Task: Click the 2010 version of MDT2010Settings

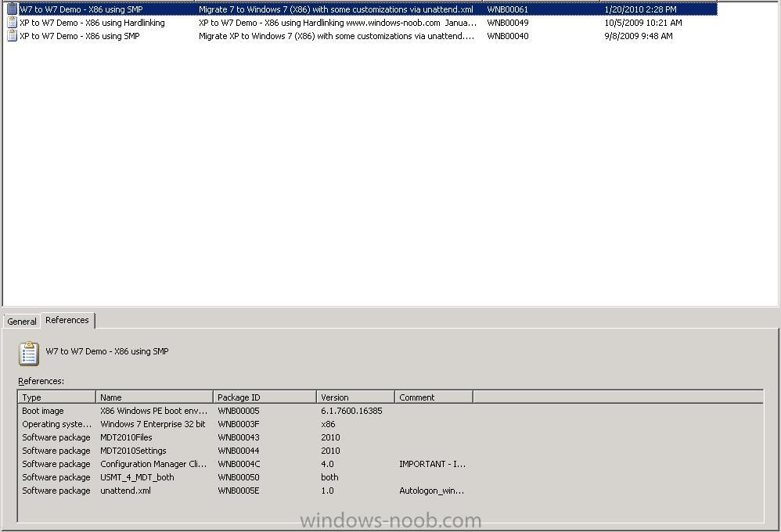Action: pos(330,451)
